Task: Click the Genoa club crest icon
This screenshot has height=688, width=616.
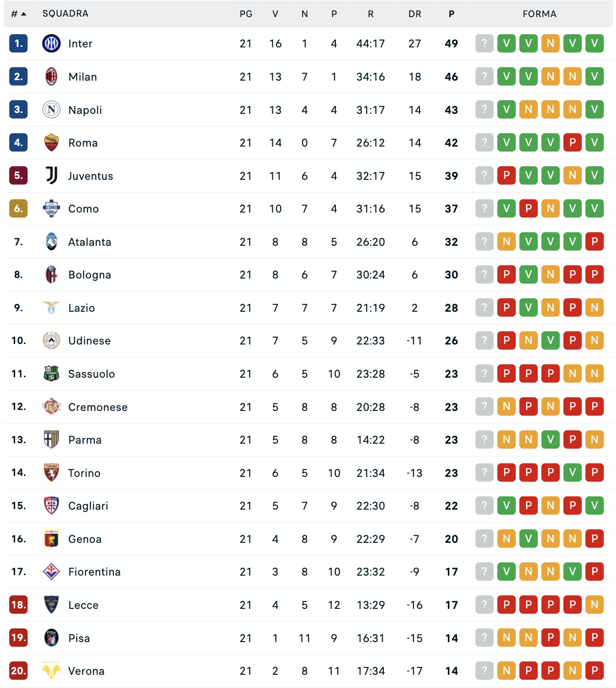Action: pos(51,538)
